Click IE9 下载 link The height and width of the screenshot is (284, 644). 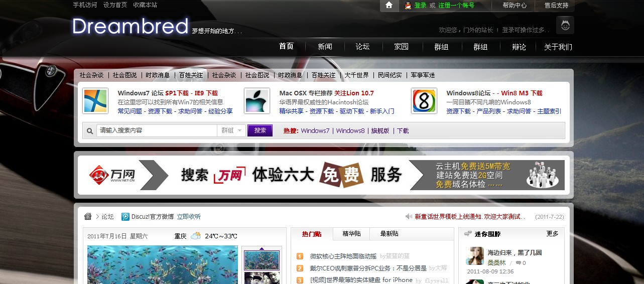tap(206, 93)
